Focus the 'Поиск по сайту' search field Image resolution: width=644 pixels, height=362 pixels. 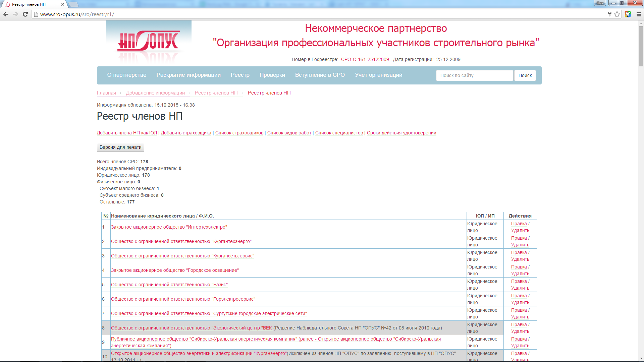pyautogui.click(x=475, y=75)
